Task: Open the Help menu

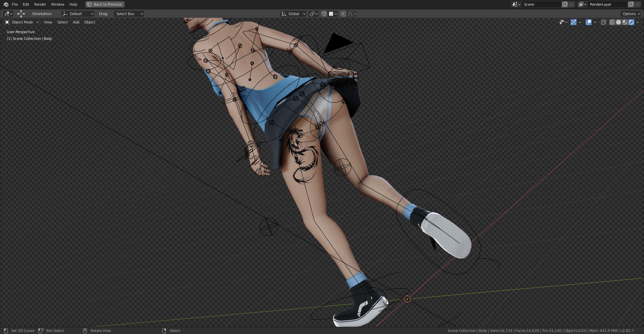Action: click(73, 4)
